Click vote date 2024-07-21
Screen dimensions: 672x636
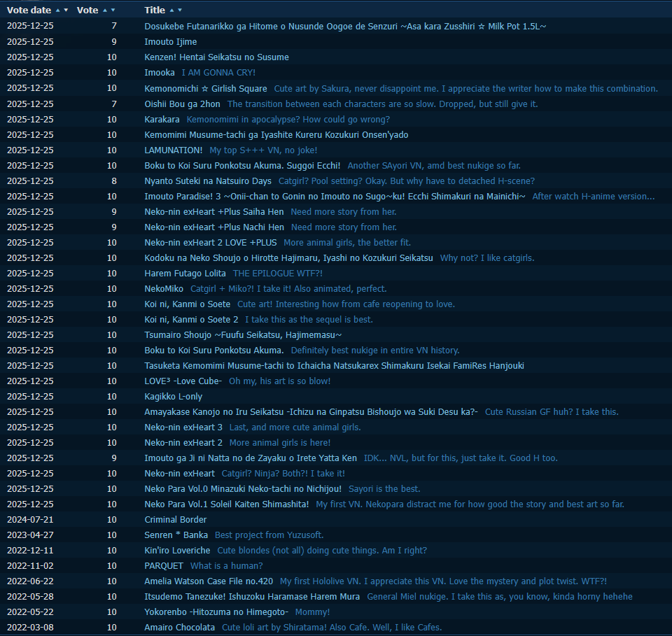coord(30,520)
